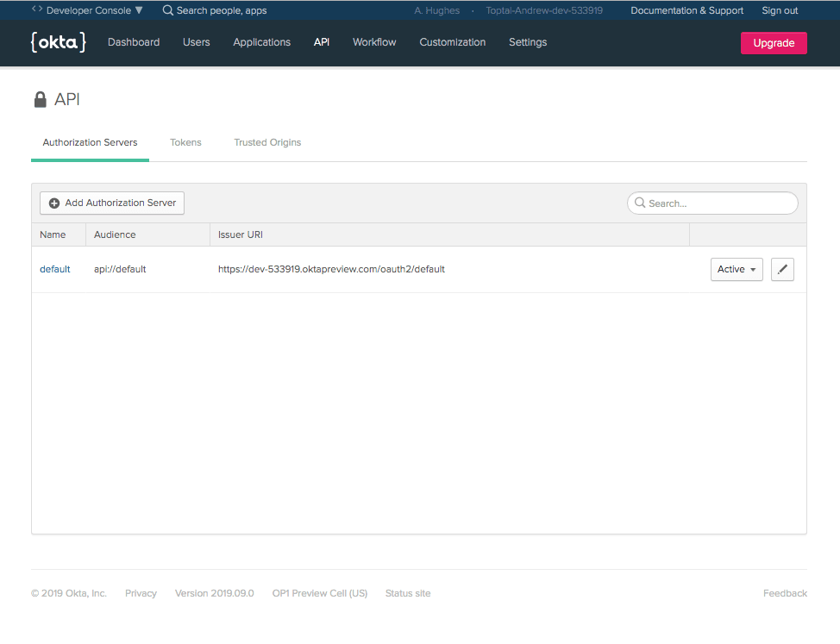Image resolution: width=840 pixels, height=644 pixels.
Task: Open the default authorization server link
Action: tap(54, 269)
